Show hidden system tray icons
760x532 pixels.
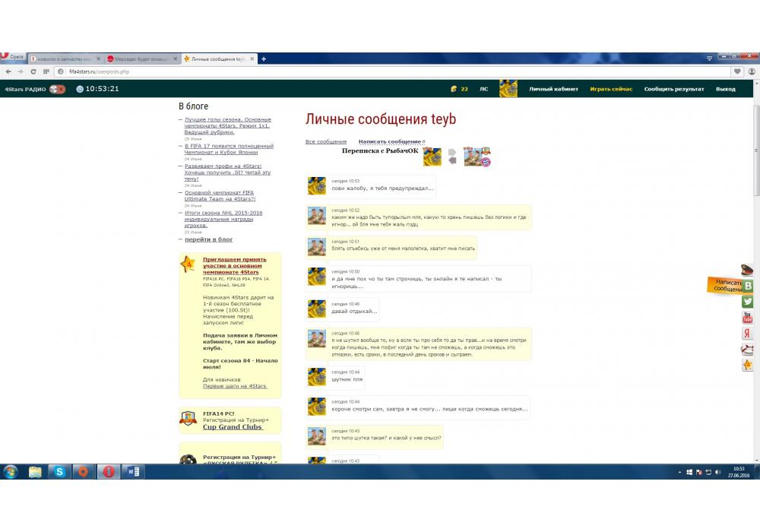pos(679,472)
